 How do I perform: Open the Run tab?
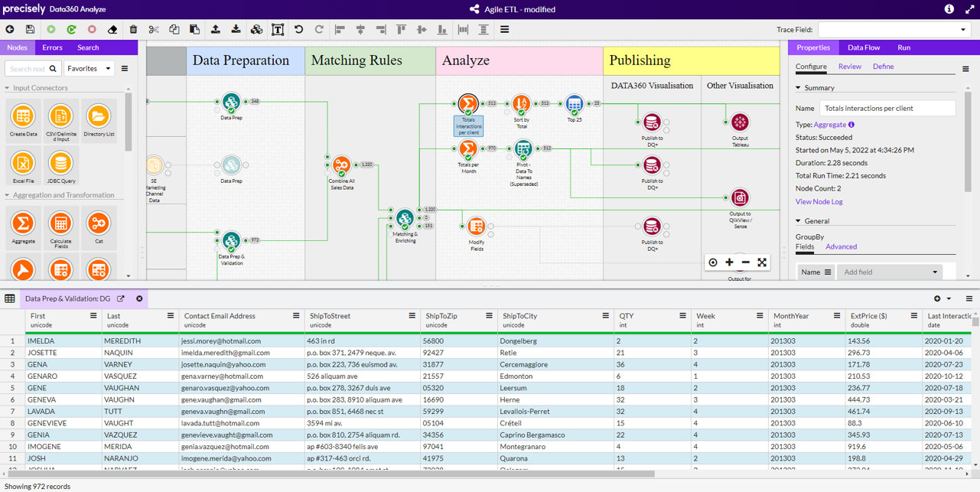click(x=903, y=47)
